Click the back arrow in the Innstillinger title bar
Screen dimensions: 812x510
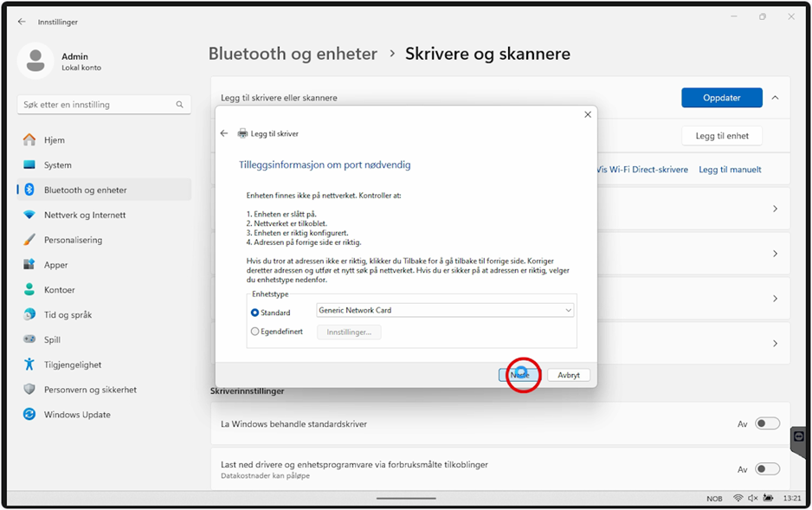(x=22, y=22)
